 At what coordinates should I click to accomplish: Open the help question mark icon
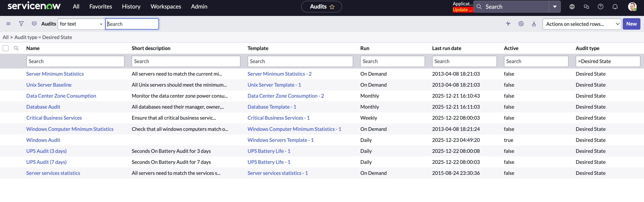coord(600,7)
